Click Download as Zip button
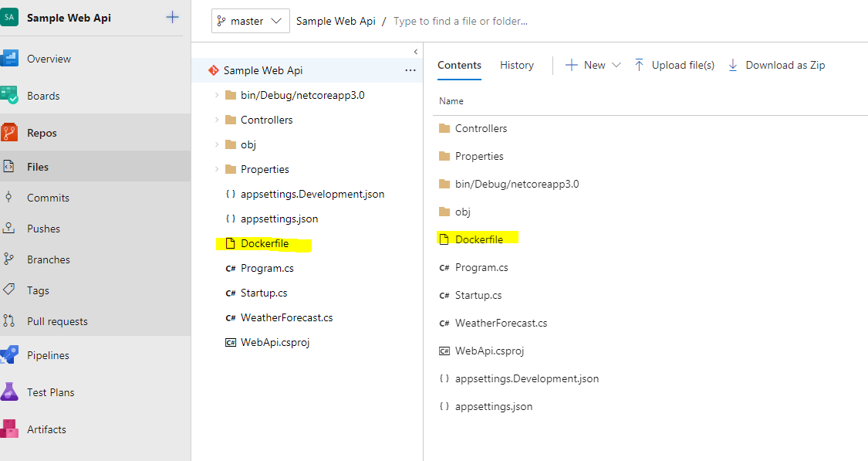Screen dimensions: 868x461 click(x=776, y=65)
